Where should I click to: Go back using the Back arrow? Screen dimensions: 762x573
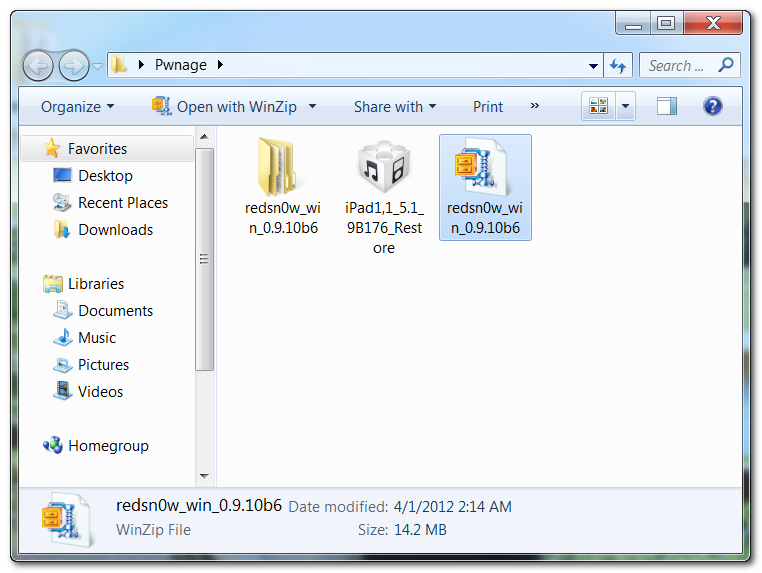[38, 66]
